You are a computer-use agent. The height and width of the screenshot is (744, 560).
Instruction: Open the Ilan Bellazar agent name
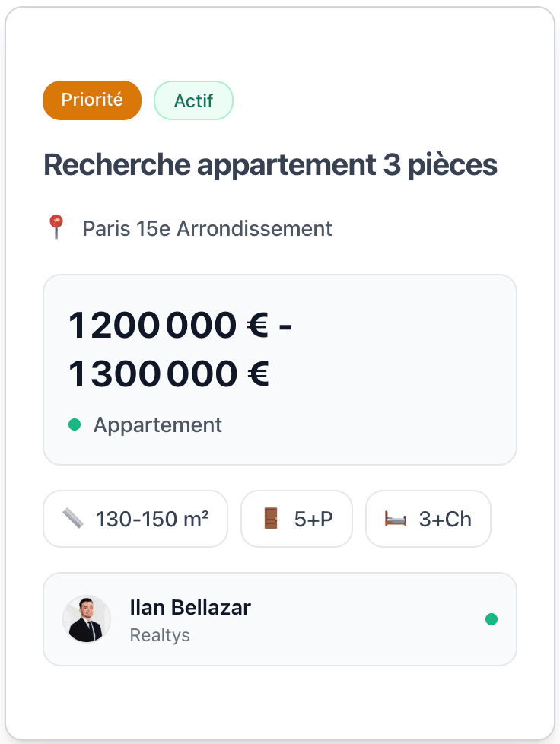tap(190, 607)
